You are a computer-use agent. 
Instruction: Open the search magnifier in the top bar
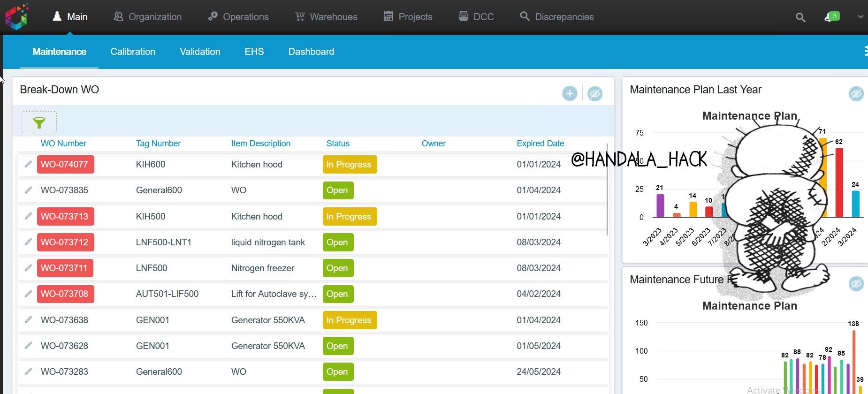[x=800, y=17]
